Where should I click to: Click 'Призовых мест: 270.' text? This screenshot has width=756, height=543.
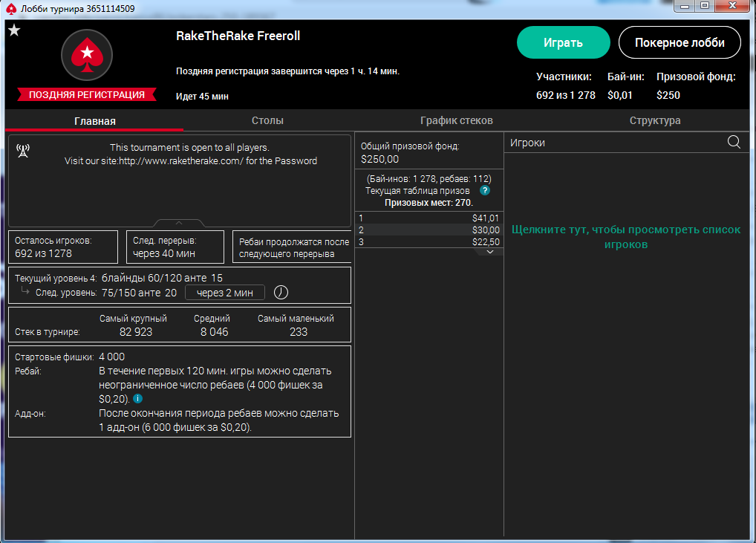429,203
